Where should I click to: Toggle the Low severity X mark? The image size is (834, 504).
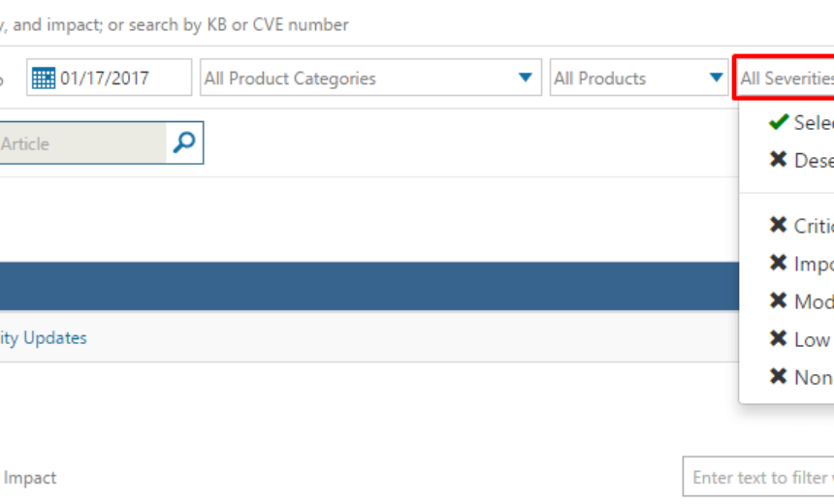tap(778, 338)
